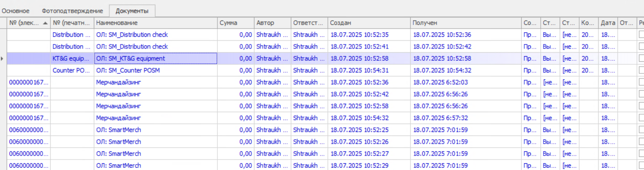Click Создан cell 18.07.2025 10:52:27
The height and width of the screenshot is (170, 644).
pos(369,154)
